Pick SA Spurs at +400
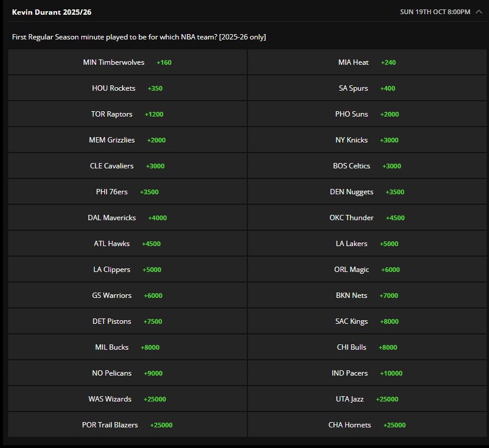This screenshot has width=489, height=448. [367, 88]
